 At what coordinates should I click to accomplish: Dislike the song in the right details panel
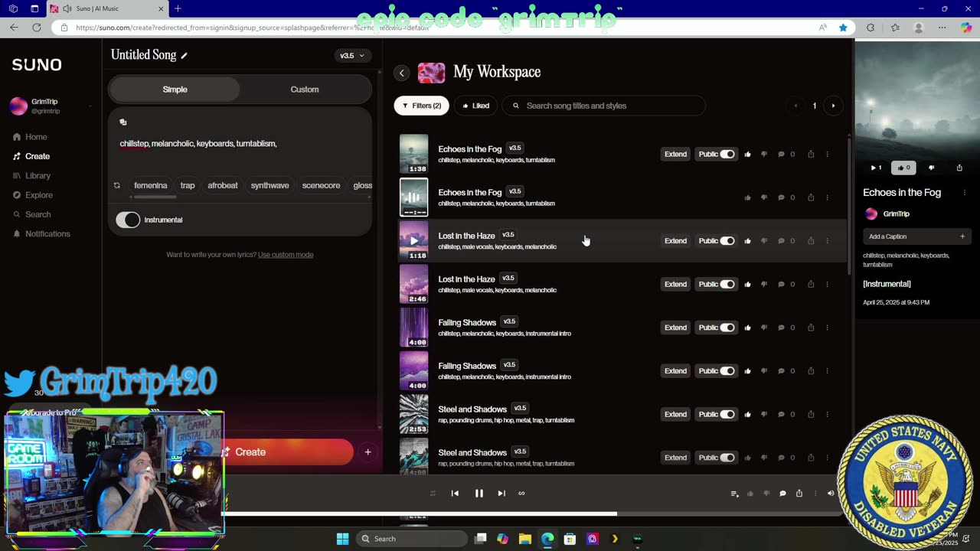coord(932,168)
